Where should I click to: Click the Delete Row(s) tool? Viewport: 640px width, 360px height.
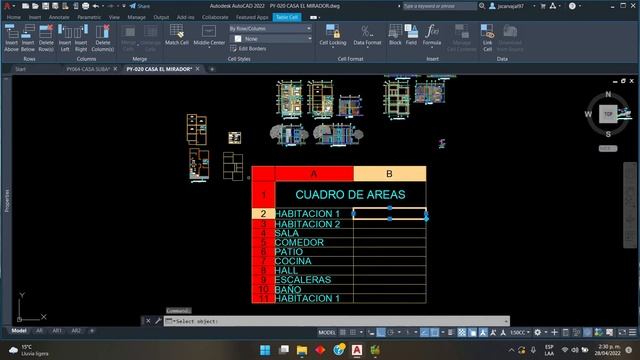tap(46, 38)
